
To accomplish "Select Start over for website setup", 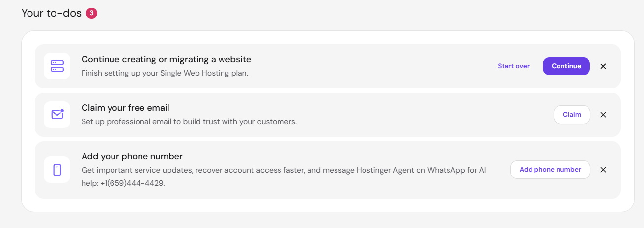I will tap(513, 66).
